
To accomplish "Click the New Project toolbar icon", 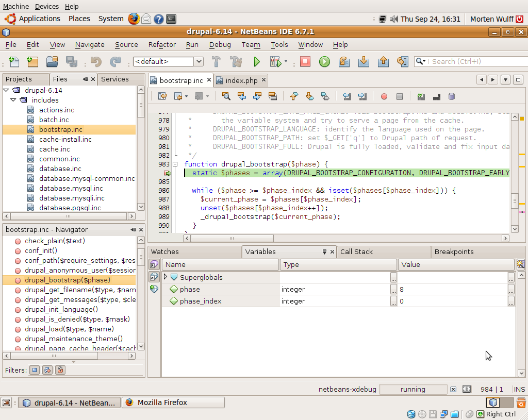I will 32,62.
